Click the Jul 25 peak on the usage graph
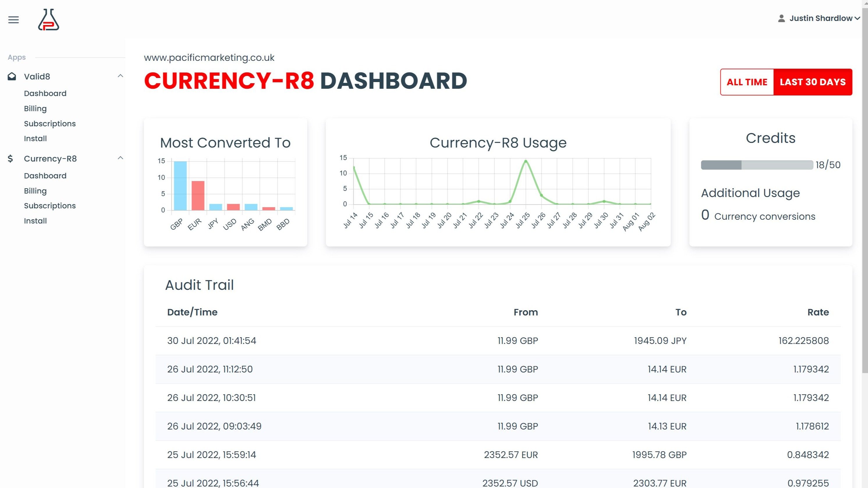868x488 pixels. [x=526, y=161]
